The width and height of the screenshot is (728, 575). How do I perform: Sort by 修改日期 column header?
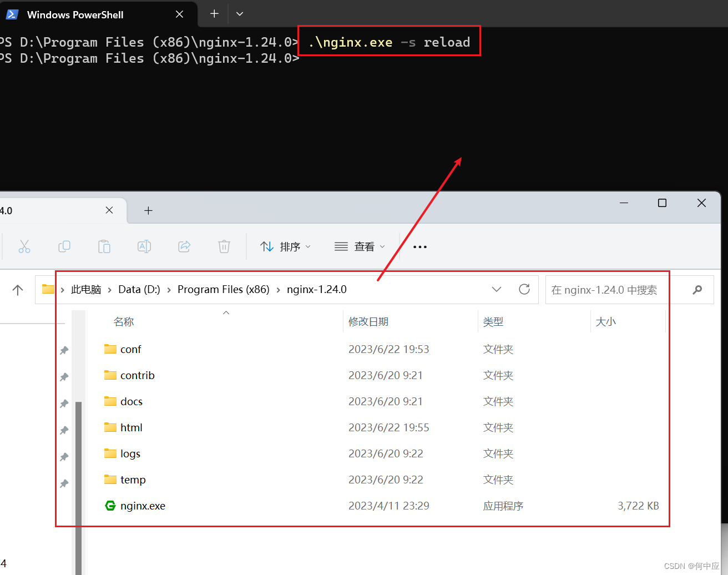[368, 322]
